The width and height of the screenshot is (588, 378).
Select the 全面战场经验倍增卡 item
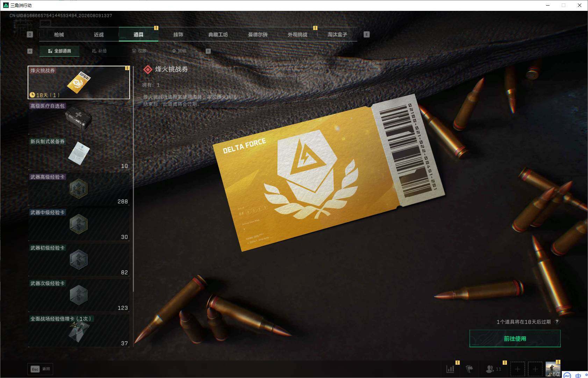coord(79,330)
